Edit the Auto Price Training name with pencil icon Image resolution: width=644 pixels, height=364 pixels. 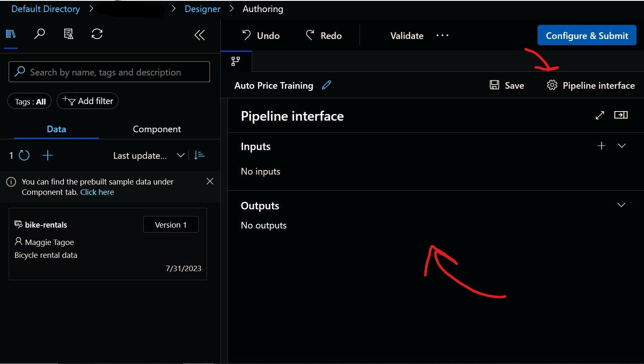326,85
